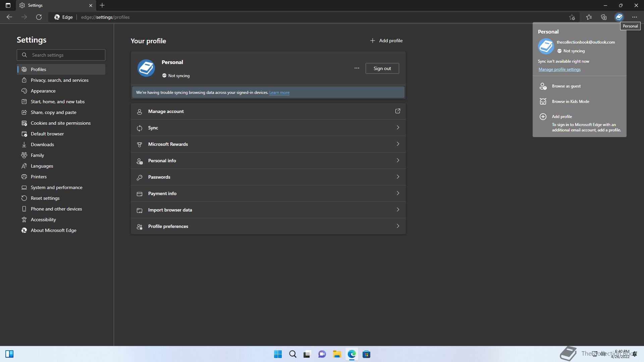Open About Microsoft Edge
The height and width of the screenshot is (362, 644).
[x=61, y=230]
